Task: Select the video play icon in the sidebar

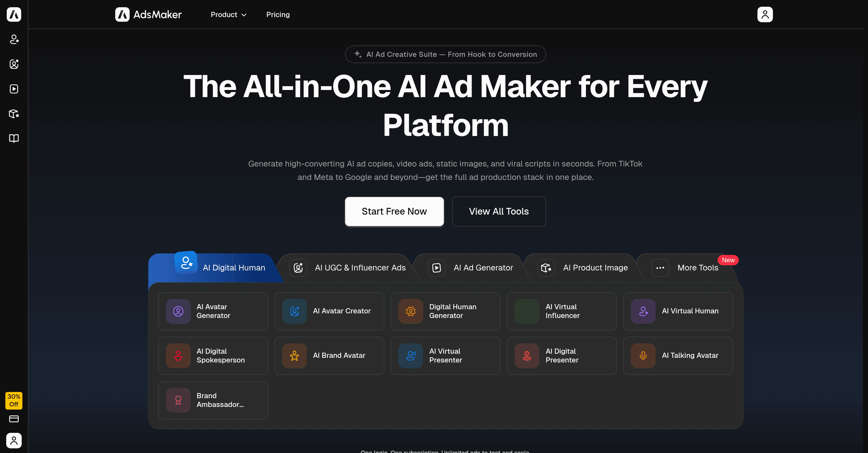Action: point(14,89)
